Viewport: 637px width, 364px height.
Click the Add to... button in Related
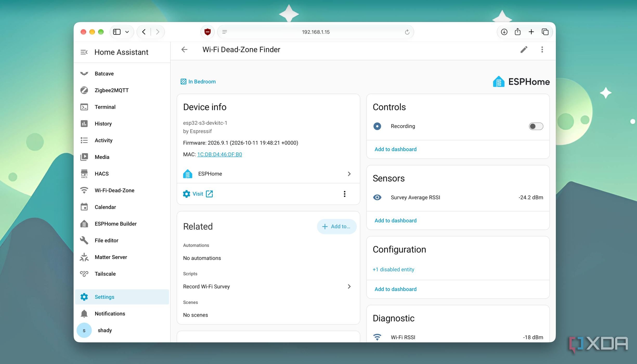tap(336, 226)
